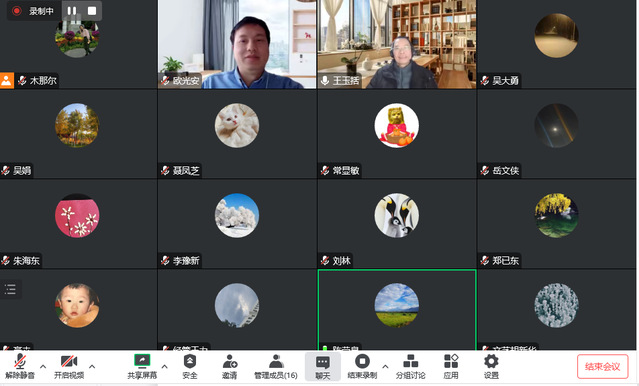Viewport: 639px width, 386px height.
Task: Expand audio options arrow beside 解除静音
Action: coord(43,366)
